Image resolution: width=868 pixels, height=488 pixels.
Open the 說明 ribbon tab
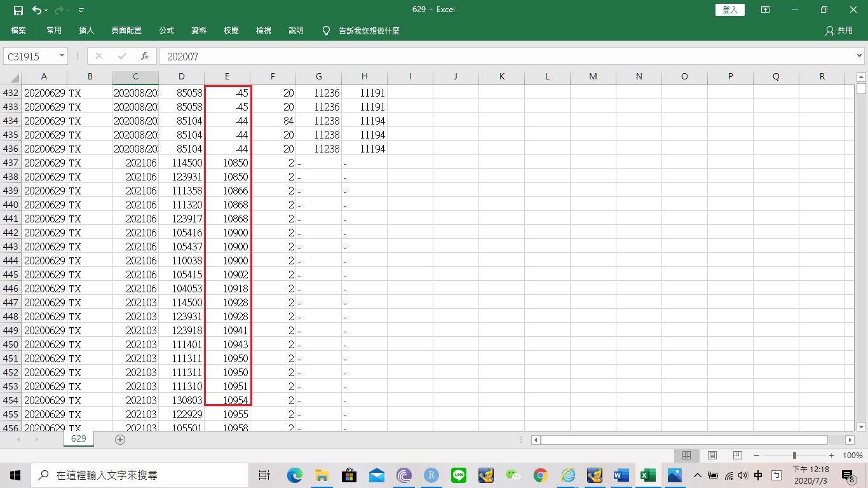[296, 30]
